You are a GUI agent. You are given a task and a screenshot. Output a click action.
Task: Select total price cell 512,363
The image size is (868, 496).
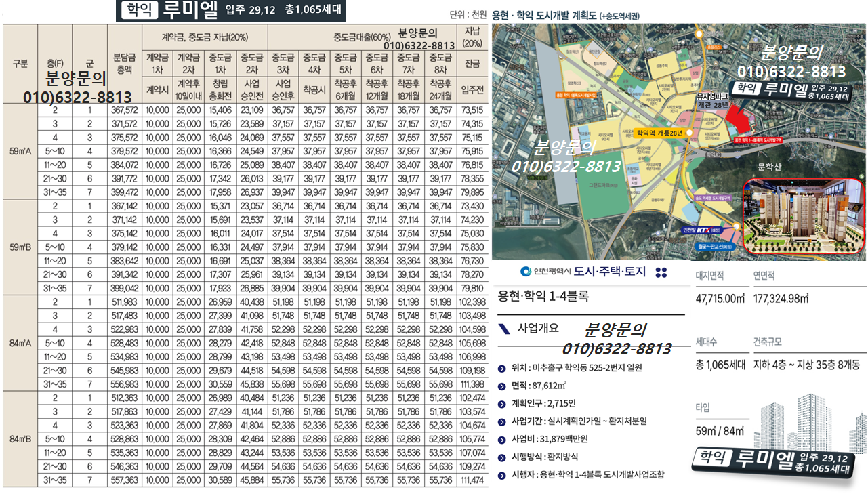125,398
